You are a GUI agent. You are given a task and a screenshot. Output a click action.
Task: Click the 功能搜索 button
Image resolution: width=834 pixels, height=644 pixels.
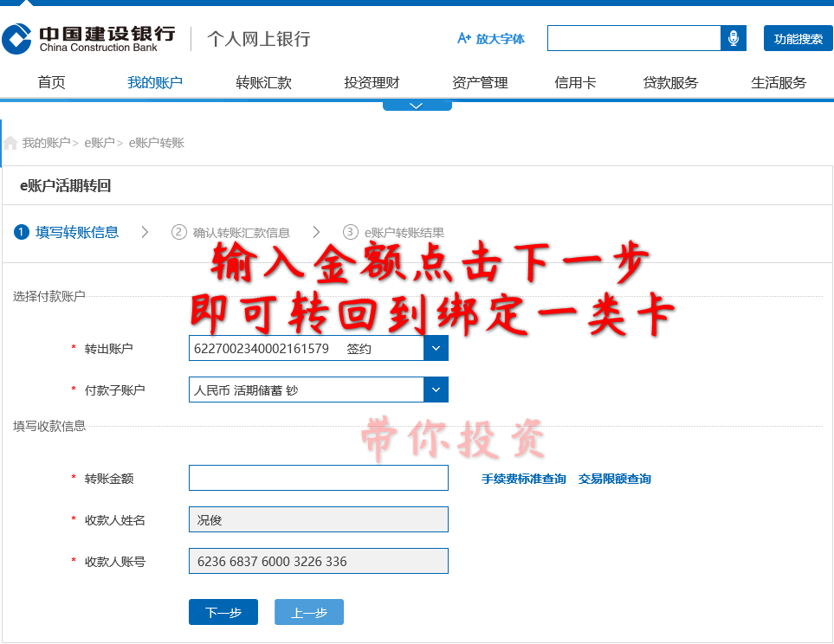point(798,38)
